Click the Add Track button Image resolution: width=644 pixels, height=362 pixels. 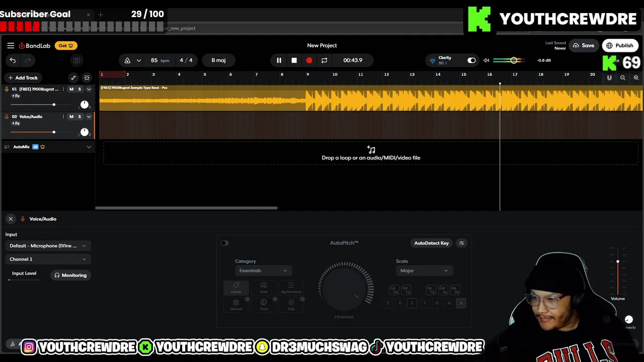point(23,78)
